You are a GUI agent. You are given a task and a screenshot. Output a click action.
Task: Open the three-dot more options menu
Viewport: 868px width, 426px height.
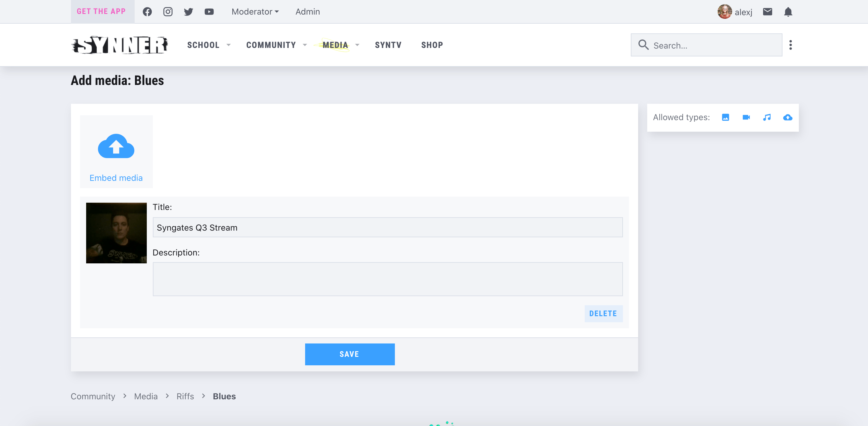[790, 45]
